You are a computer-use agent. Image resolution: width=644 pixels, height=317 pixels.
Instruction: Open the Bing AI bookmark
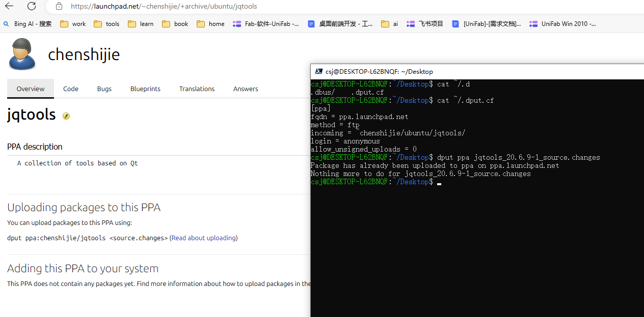[x=28, y=23]
